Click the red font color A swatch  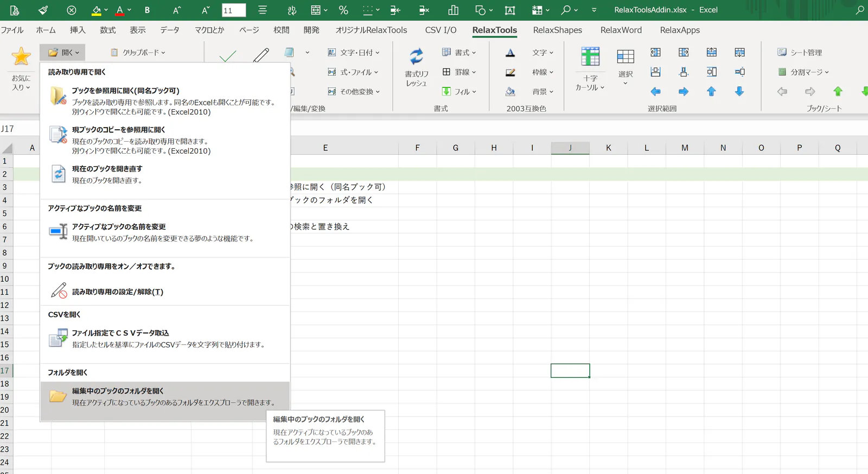(x=120, y=10)
